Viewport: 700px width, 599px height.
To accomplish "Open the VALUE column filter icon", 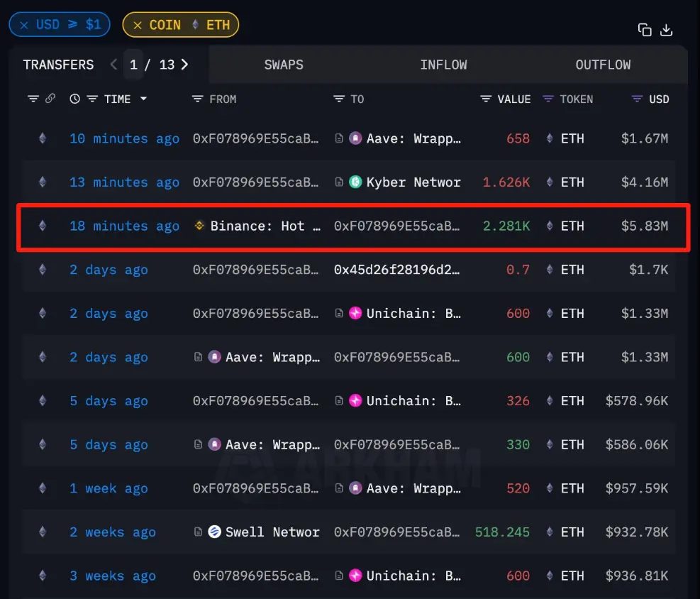I will tap(486, 99).
